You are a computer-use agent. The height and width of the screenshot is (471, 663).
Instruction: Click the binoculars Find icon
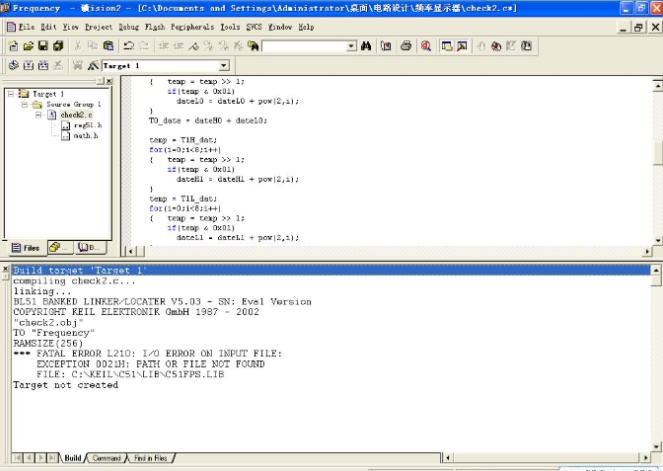[366, 46]
